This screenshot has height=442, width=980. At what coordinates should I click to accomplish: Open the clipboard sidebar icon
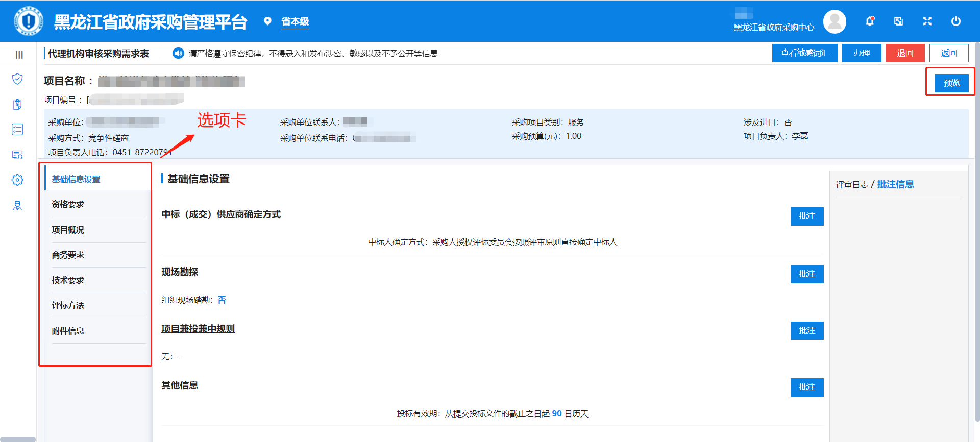pyautogui.click(x=17, y=104)
